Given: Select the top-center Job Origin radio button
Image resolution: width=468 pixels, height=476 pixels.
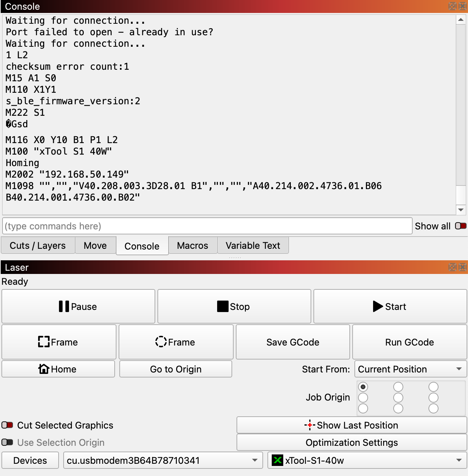Looking at the screenshot, I should pos(398,387).
